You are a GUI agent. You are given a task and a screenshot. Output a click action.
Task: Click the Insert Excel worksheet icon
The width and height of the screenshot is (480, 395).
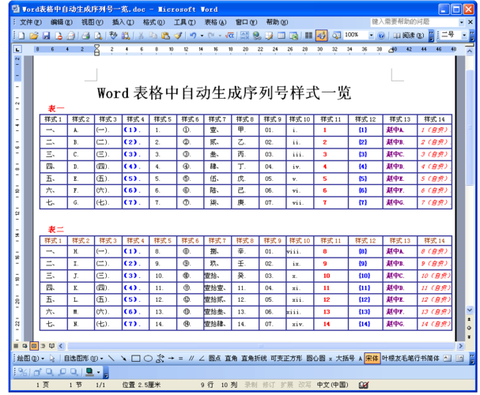click(x=294, y=35)
